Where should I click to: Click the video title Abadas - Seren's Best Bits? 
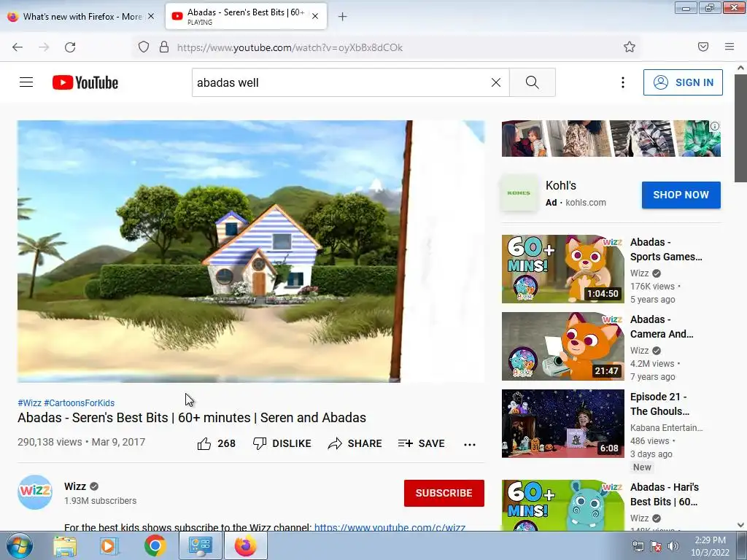coord(192,418)
